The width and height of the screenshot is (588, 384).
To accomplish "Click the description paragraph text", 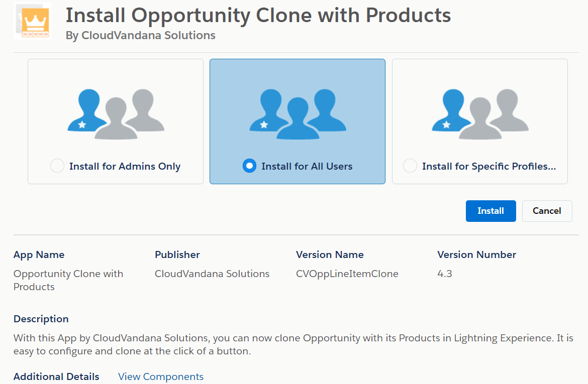I will (x=293, y=345).
